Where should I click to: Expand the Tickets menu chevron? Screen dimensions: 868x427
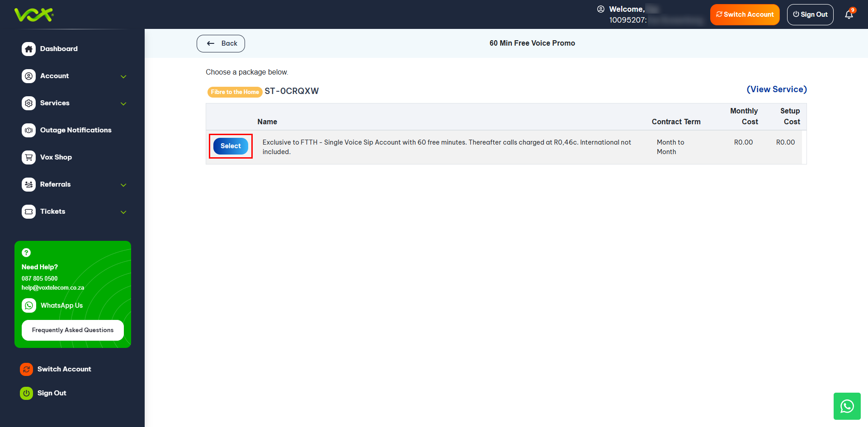(x=123, y=212)
